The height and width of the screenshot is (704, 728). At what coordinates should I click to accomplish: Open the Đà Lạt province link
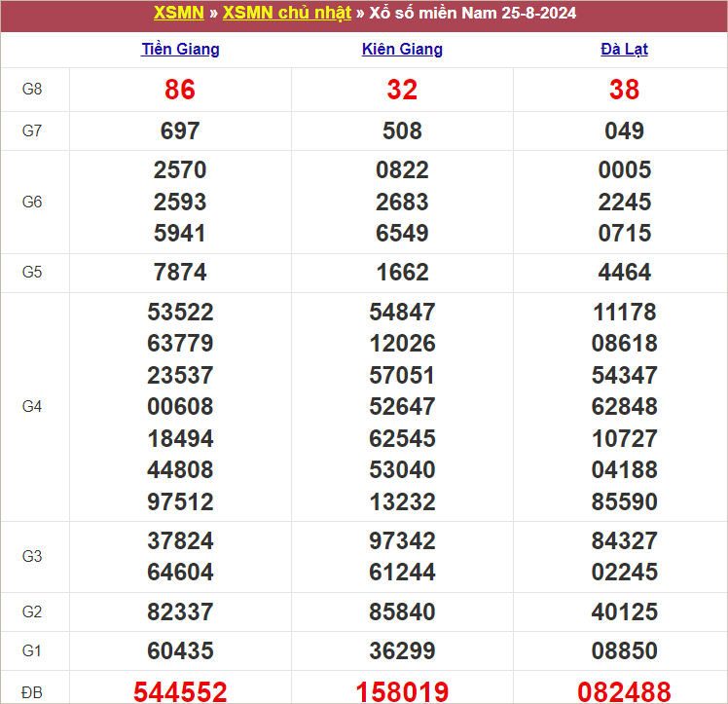[624, 50]
